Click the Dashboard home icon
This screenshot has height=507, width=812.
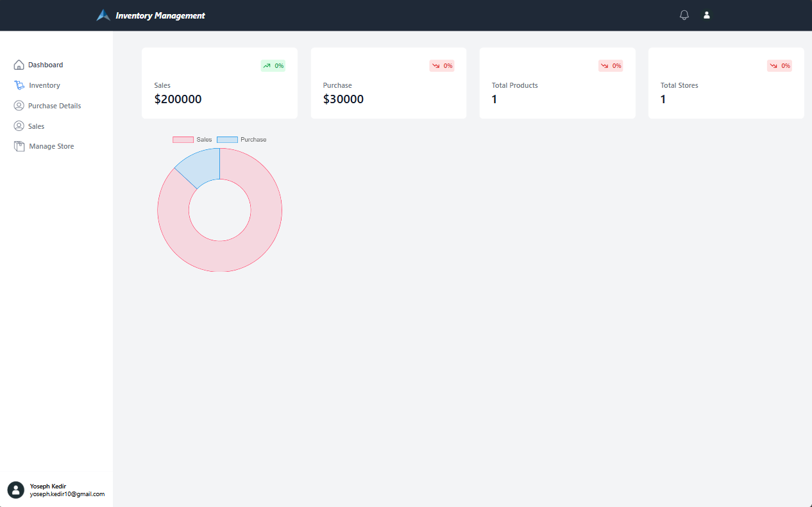19,65
